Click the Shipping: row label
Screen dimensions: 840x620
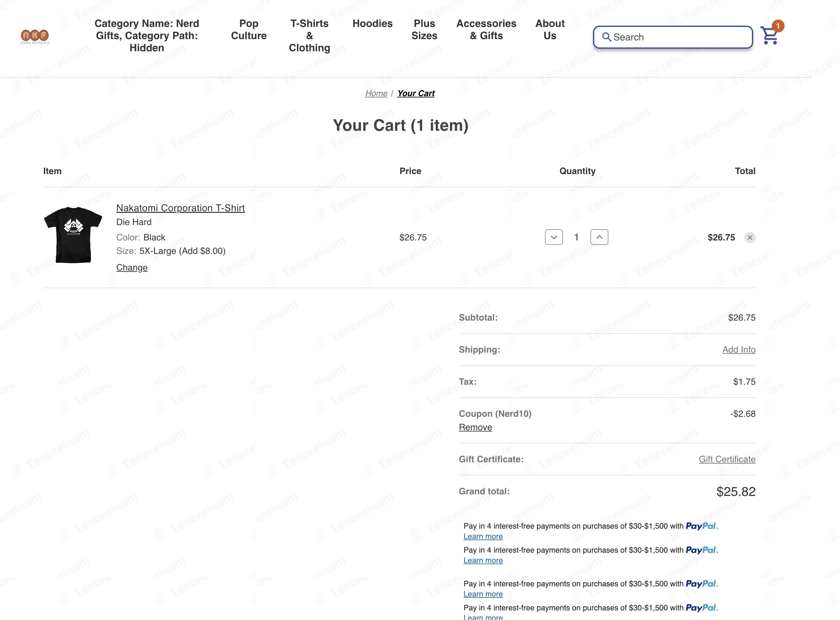pyautogui.click(x=479, y=349)
